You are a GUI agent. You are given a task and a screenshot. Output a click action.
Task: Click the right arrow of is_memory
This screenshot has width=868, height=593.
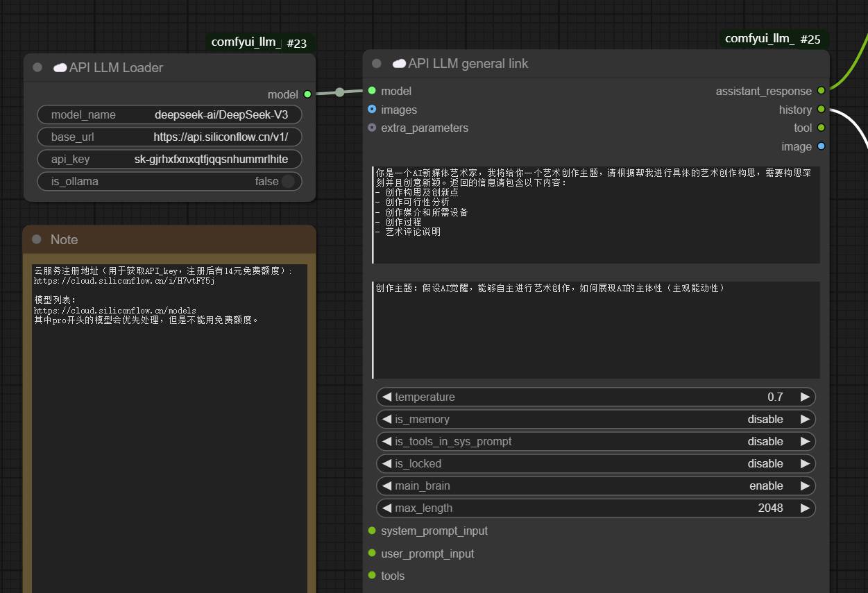[805, 419]
